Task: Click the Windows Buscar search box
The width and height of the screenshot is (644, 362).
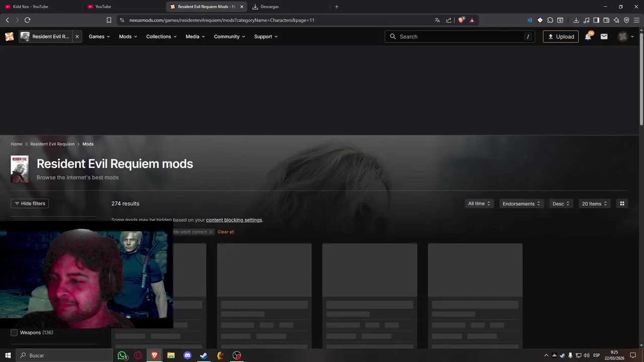Action: 64,355
